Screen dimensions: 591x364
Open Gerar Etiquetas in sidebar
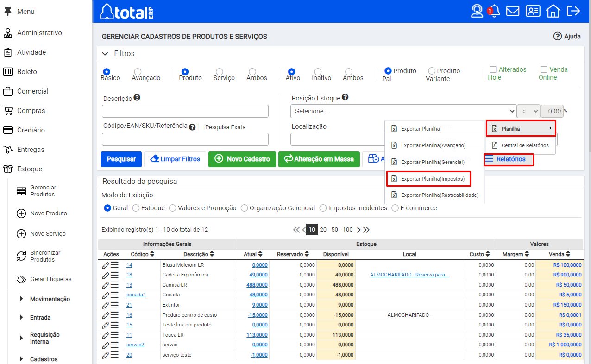(x=43, y=279)
